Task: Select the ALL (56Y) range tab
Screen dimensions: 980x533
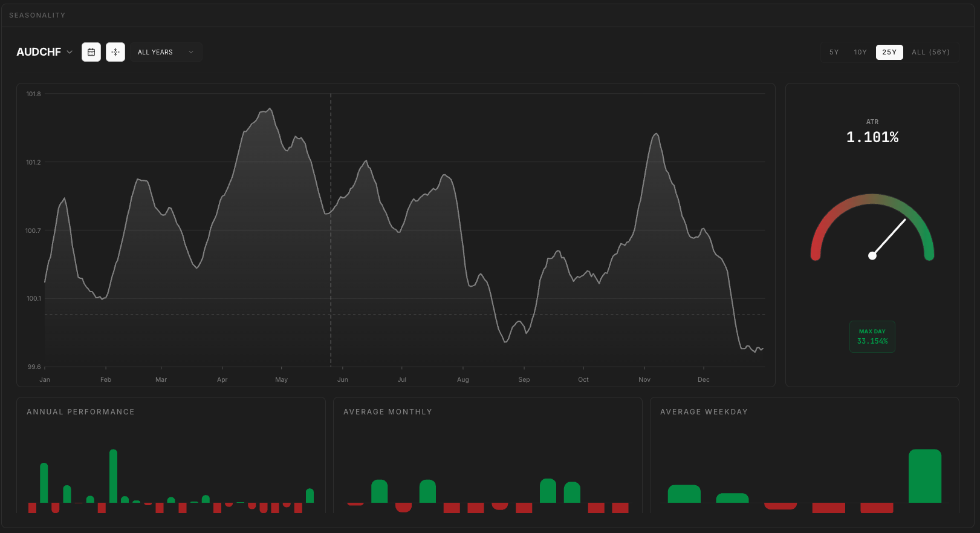Action: tap(930, 52)
